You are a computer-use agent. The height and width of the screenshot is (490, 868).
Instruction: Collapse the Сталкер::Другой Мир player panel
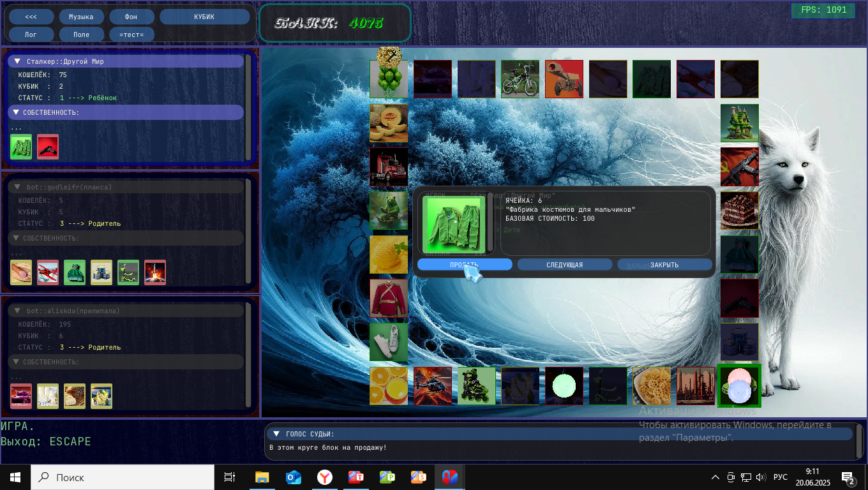18,62
